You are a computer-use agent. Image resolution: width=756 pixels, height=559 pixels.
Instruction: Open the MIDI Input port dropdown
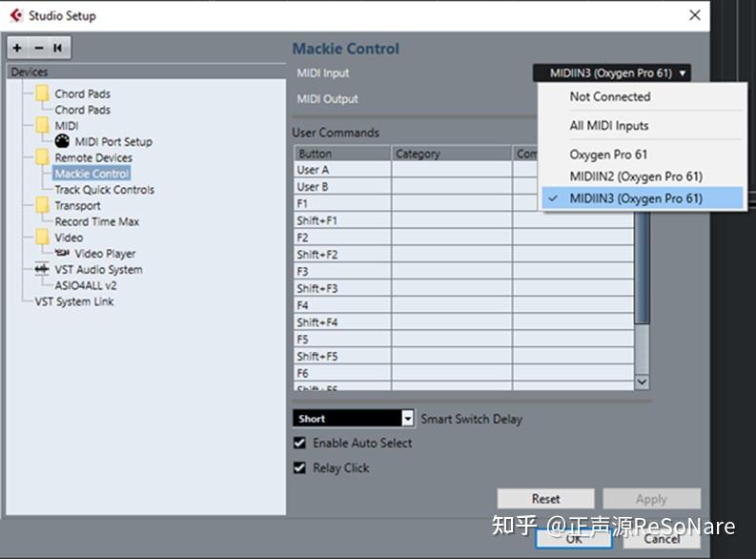coord(611,72)
